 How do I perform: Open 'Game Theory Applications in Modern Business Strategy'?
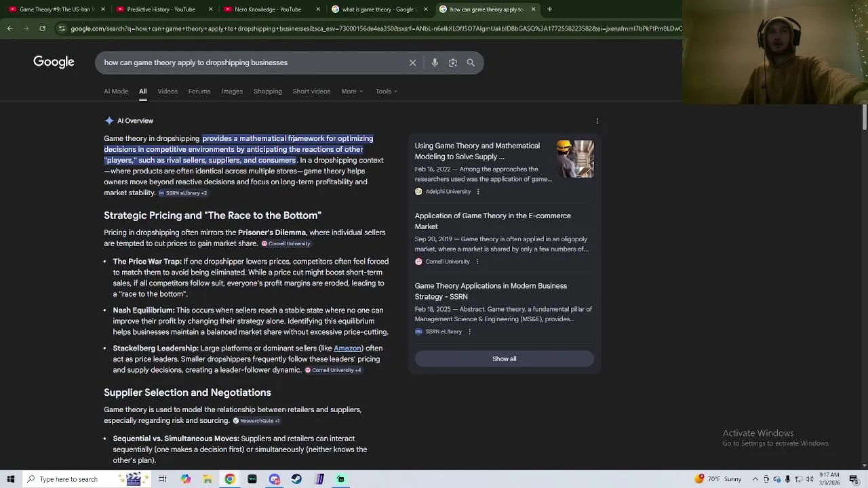[491, 291]
